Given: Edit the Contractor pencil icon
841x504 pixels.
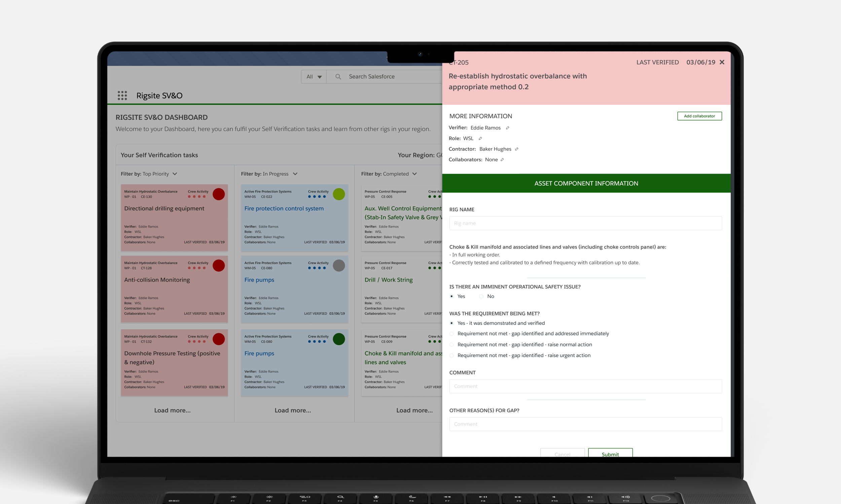Looking at the screenshot, I should click(x=516, y=149).
